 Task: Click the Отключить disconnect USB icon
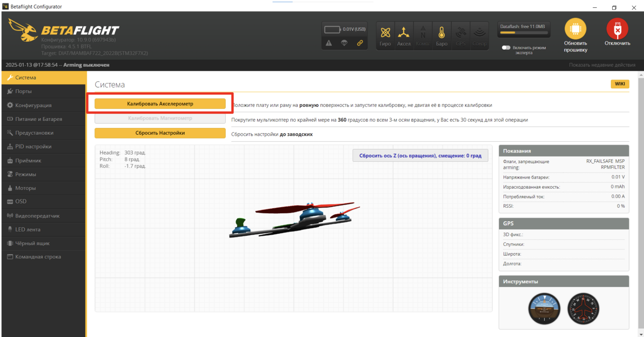tap(617, 30)
